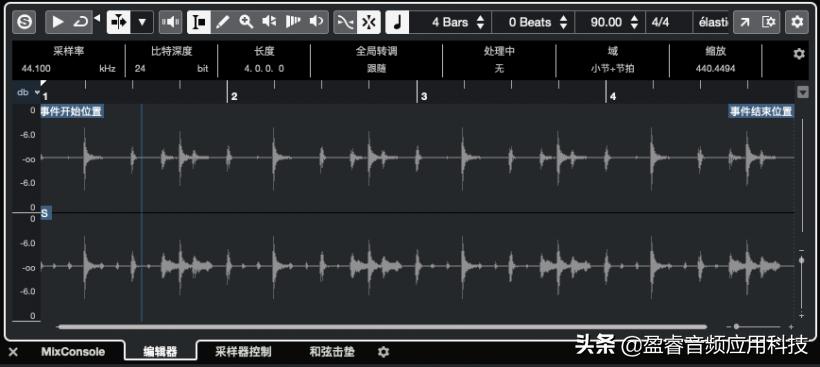Image resolution: width=820 pixels, height=367 pixels.
Task: Adjust the 90.00 tempo stepper arrows
Action: [x=634, y=22]
